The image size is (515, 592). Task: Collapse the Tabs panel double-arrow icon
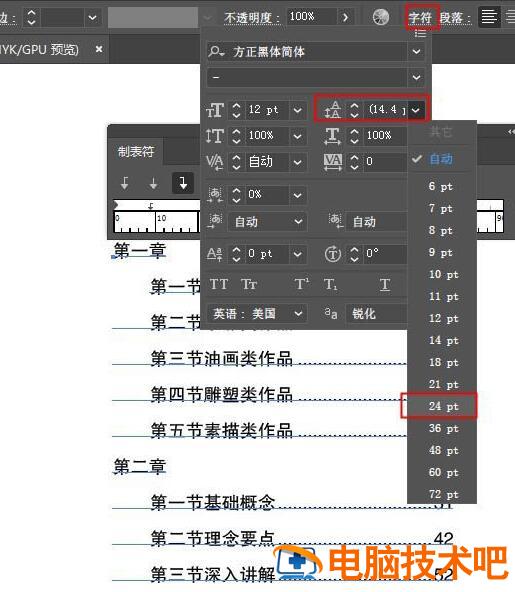(511, 131)
